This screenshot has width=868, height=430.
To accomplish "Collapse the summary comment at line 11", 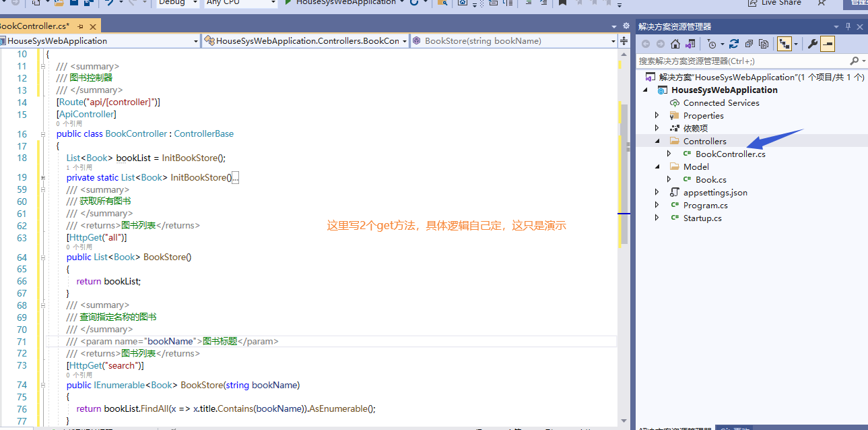I will pyautogui.click(x=44, y=66).
